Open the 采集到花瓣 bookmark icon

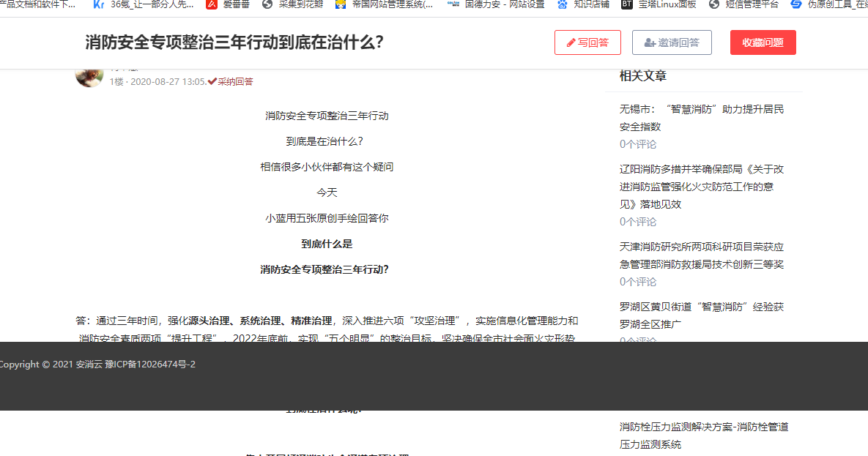tap(267, 4)
